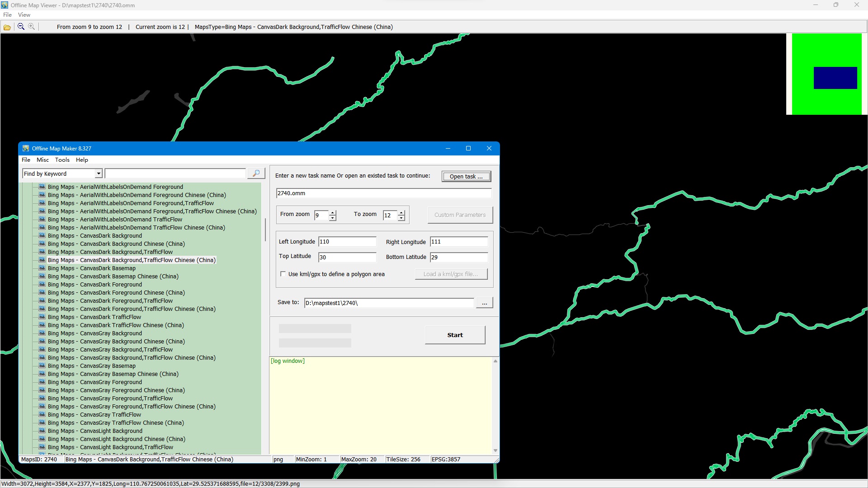Click the Open task ... button
This screenshot has height=488, width=868.
click(466, 176)
